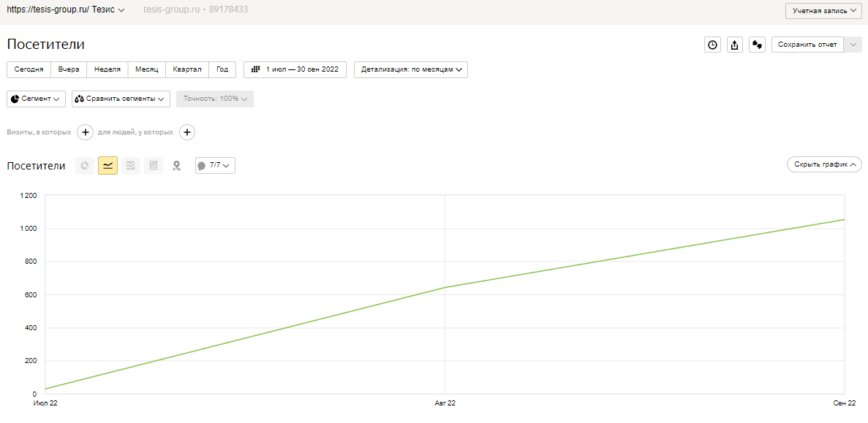This screenshot has height=423, width=868.
Task: Add condition after 'для людей, у которых'
Action: (x=187, y=132)
